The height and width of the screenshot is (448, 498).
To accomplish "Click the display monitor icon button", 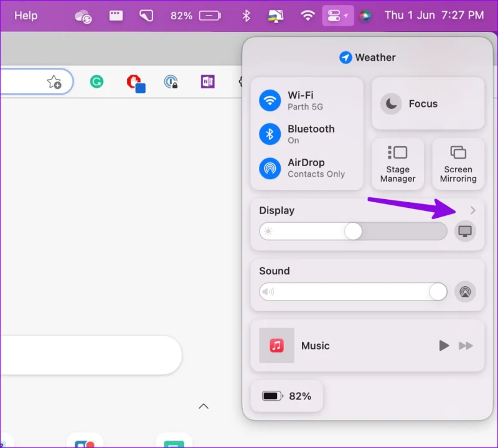I will pos(465,231).
